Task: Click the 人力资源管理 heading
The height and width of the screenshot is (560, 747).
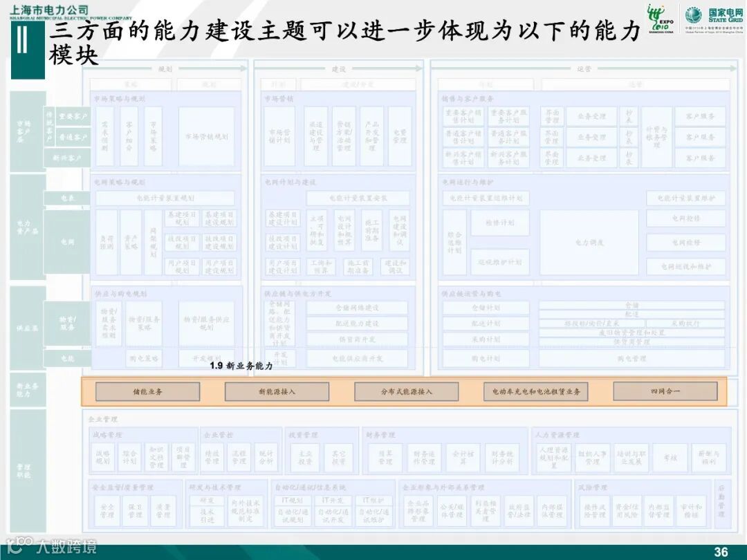Action: (557, 435)
